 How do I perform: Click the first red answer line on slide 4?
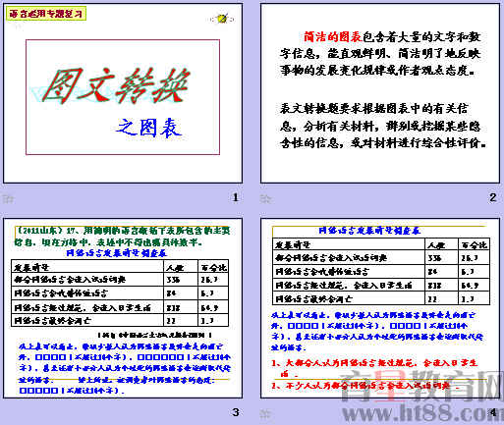(374, 367)
